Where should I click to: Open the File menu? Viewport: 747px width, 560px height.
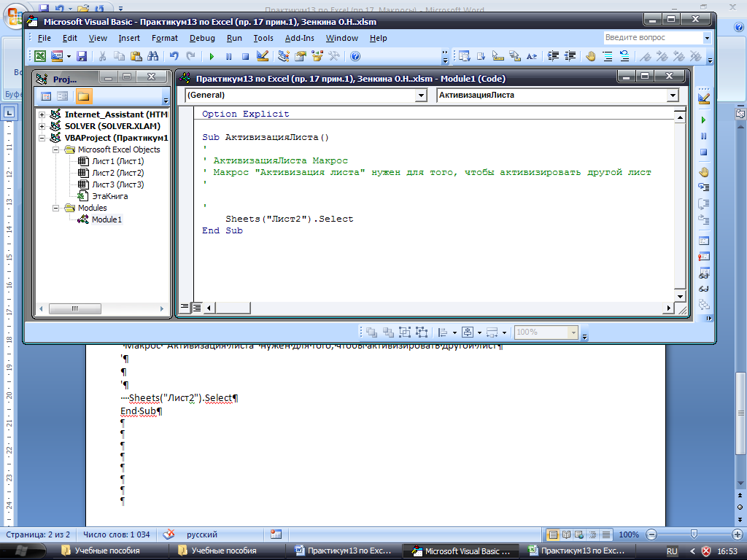click(x=44, y=38)
